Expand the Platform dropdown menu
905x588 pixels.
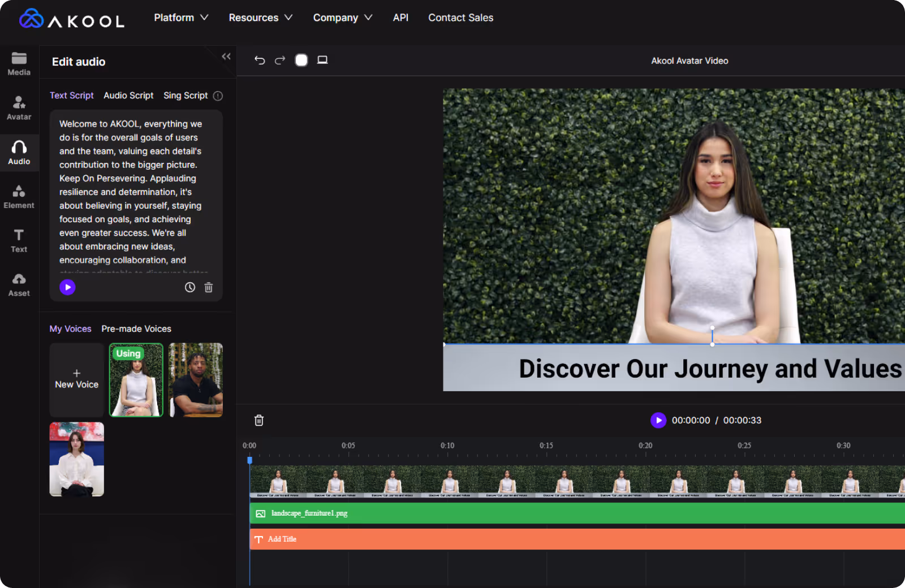click(181, 18)
